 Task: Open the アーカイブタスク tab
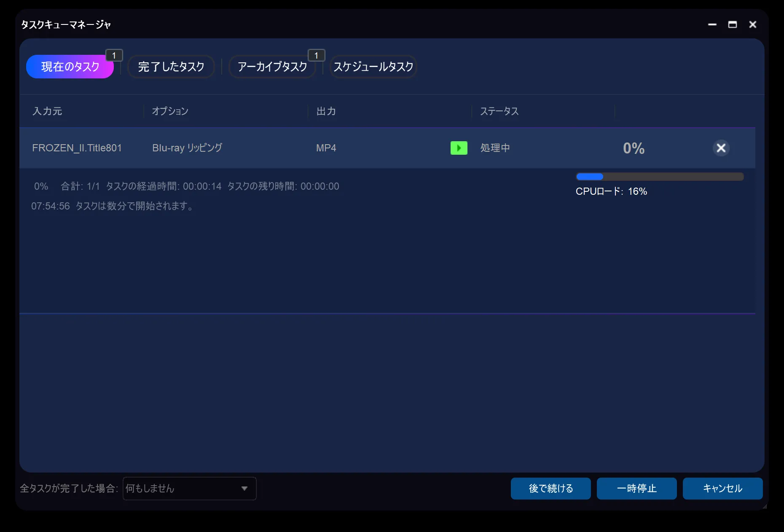[x=272, y=67]
